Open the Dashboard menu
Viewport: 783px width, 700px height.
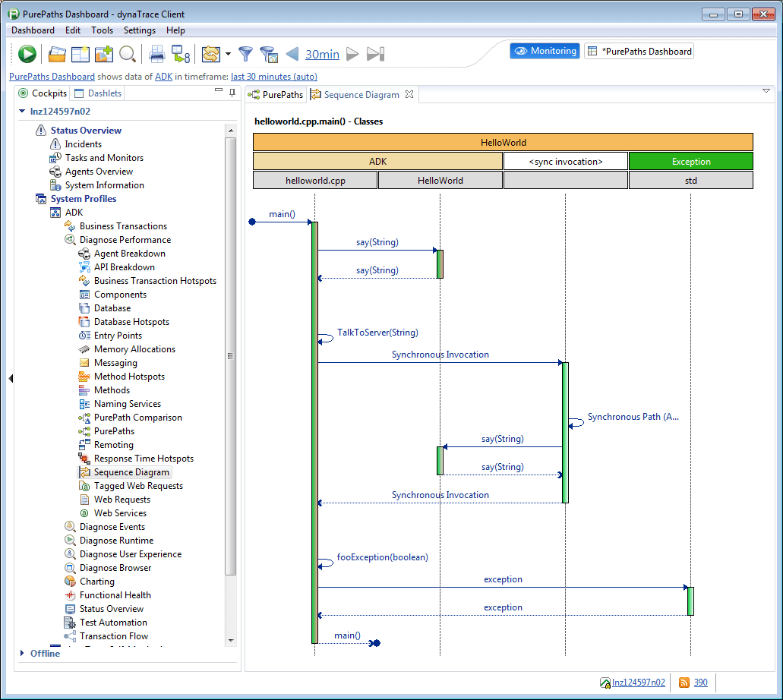(33, 30)
